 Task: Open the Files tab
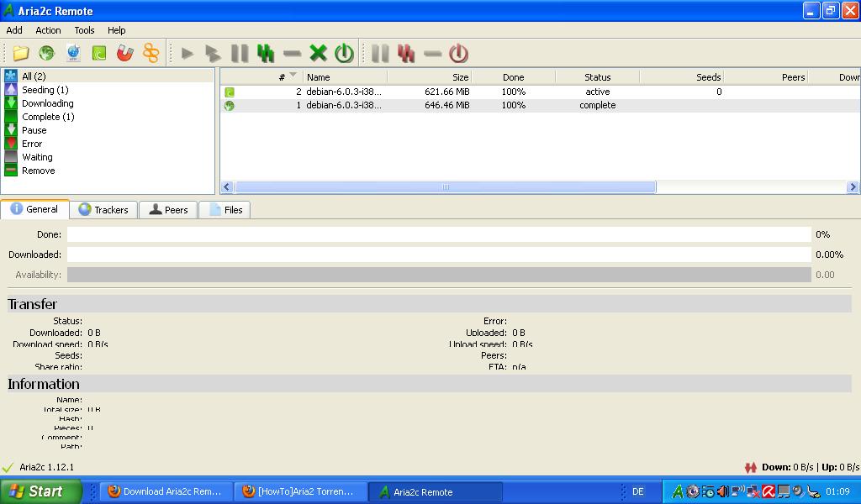pyautogui.click(x=225, y=210)
